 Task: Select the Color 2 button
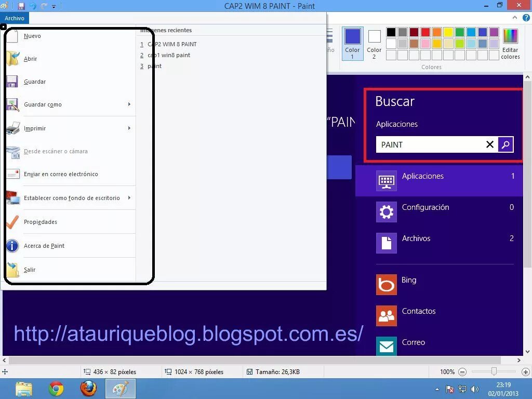point(374,44)
